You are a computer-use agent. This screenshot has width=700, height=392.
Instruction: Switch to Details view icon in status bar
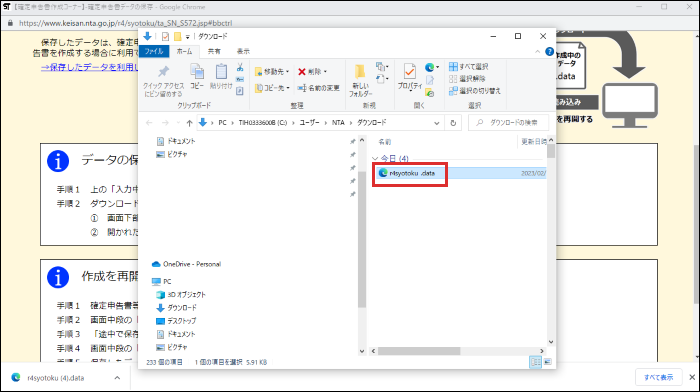click(535, 362)
